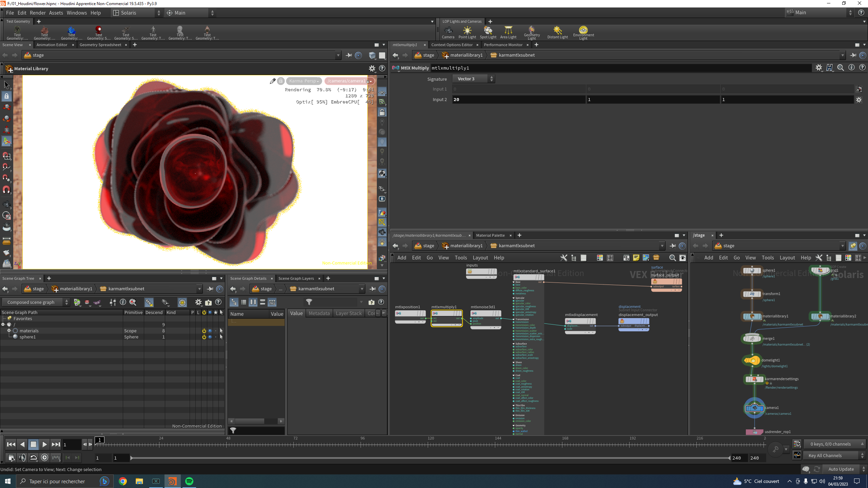Pause the Karma viewport render

point(382,199)
